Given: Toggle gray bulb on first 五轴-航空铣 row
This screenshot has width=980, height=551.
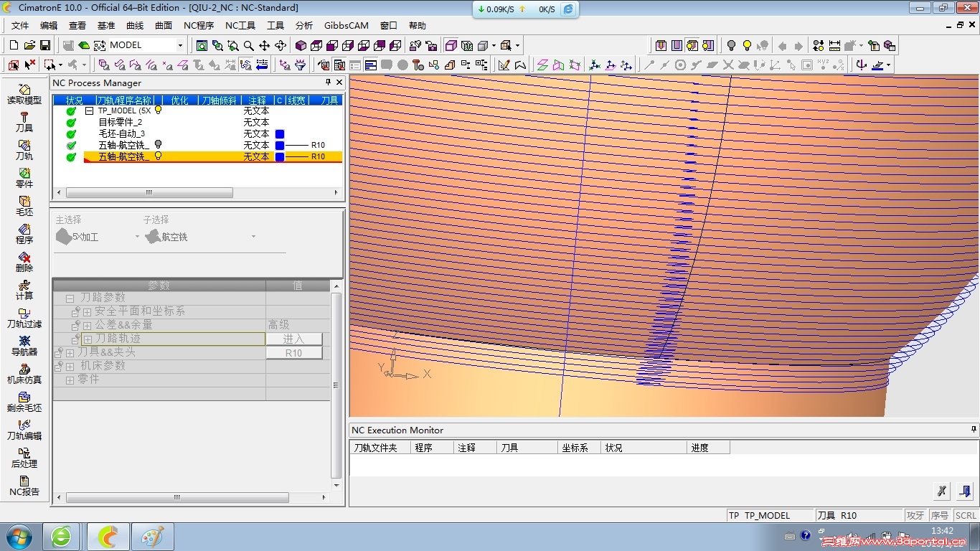Looking at the screenshot, I should (x=159, y=144).
